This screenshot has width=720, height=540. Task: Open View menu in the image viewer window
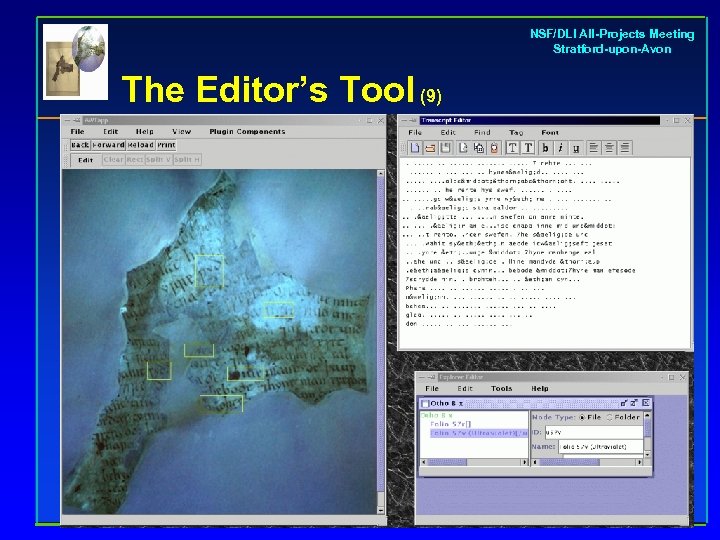click(x=181, y=131)
